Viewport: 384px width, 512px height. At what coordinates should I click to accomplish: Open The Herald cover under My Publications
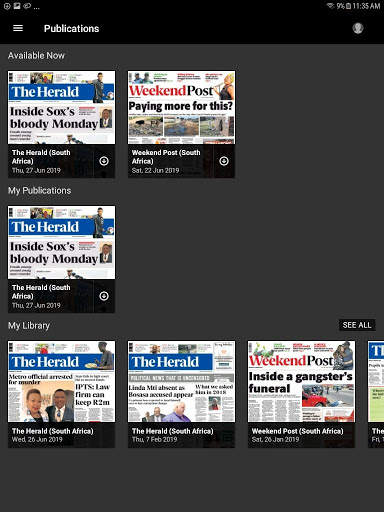click(x=62, y=242)
